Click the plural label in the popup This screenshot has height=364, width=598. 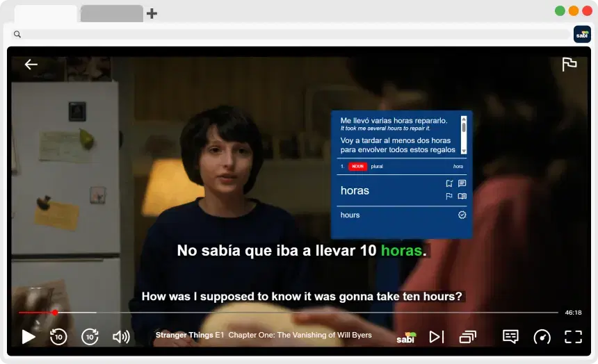(x=377, y=167)
